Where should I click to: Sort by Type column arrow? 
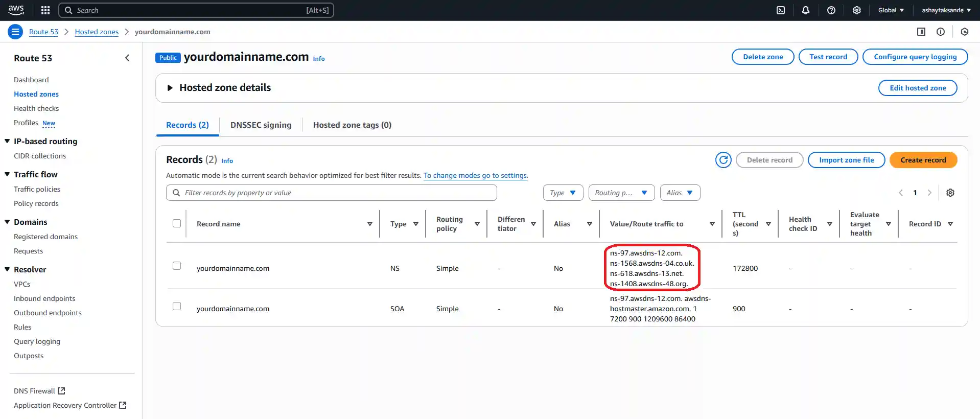(x=416, y=224)
